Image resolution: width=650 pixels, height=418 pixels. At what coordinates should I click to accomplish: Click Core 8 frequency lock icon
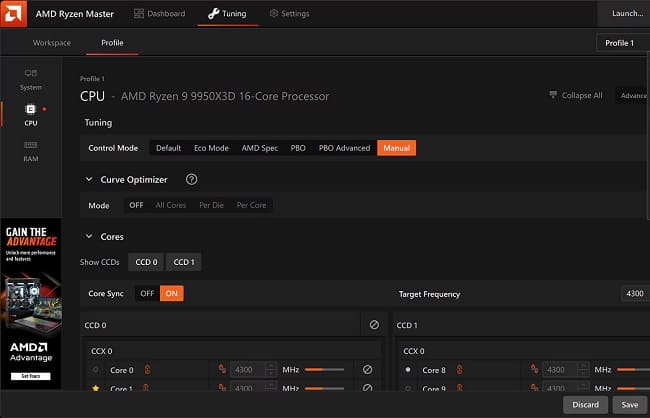[x=534, y=369]
